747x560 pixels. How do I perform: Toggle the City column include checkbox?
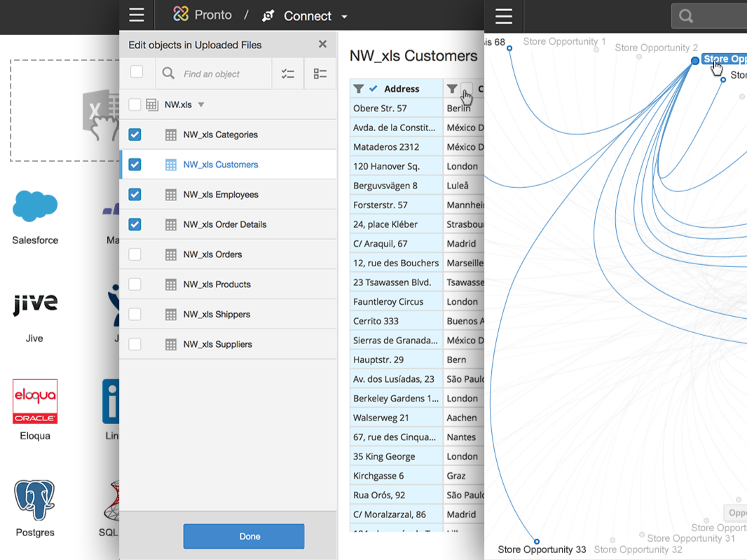467,88
